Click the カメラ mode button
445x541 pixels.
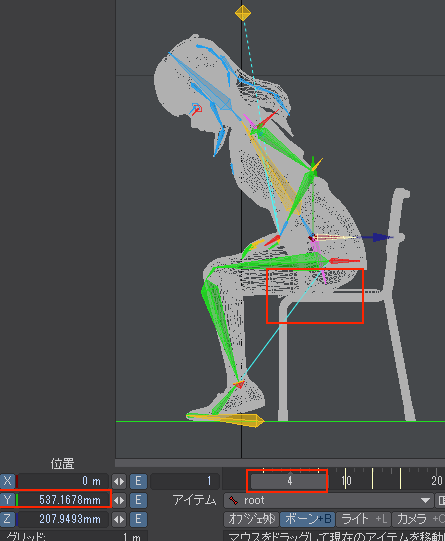coord(418,519)
